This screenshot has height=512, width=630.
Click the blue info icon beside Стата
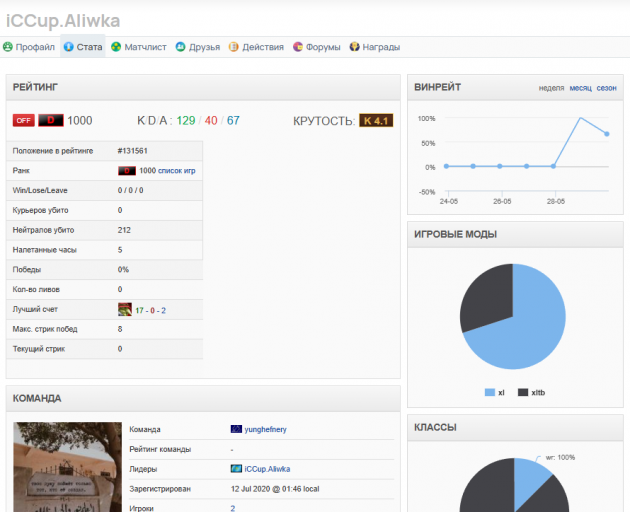tap(69, 47)
